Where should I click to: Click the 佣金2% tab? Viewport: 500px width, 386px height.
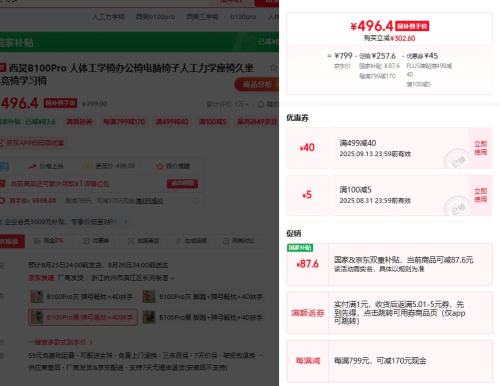49,241
